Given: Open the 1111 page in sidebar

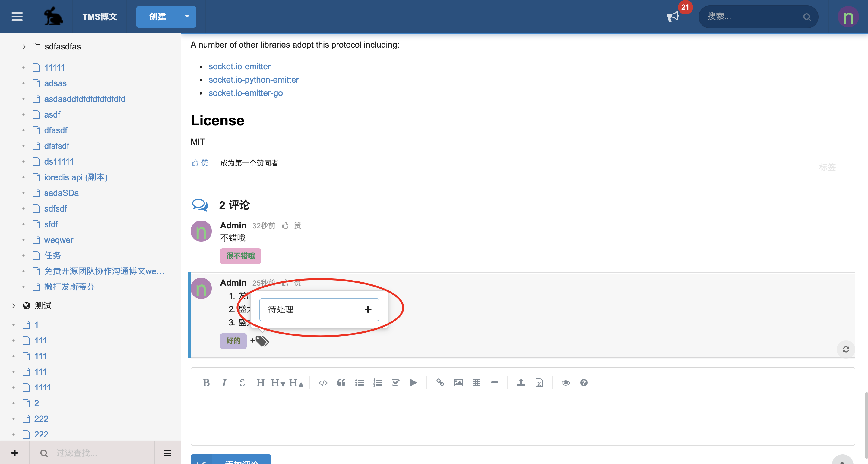Looking at the screenshot, I should pos(43,387).
